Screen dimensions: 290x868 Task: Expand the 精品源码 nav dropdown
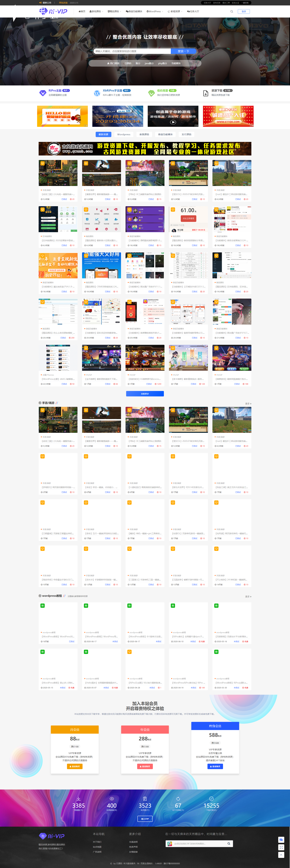[x=115, y=11]
